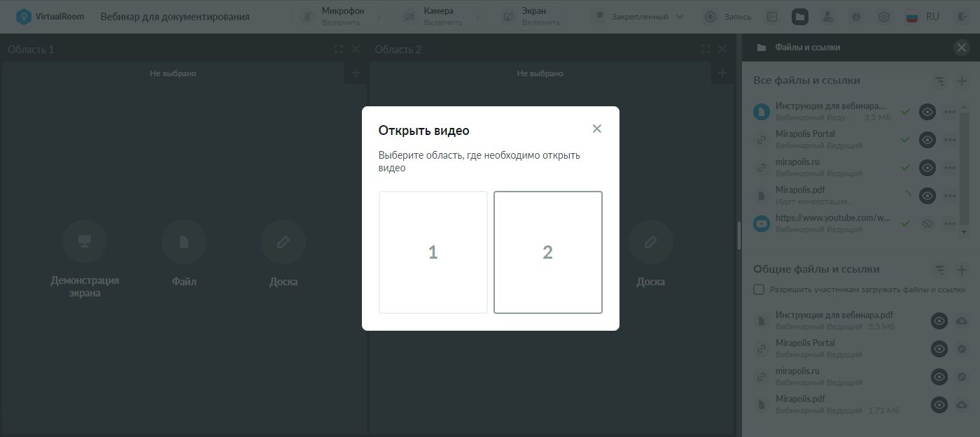The image size is (980, 437).
Task: Open the notes panel icon in the top bar
Action: click(772, 17)
